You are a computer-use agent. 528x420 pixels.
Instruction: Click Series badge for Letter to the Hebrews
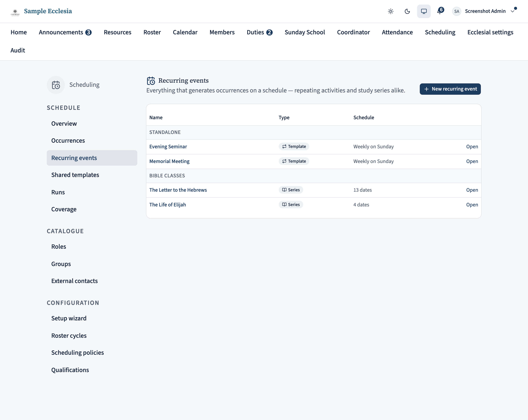pos(291,190)
